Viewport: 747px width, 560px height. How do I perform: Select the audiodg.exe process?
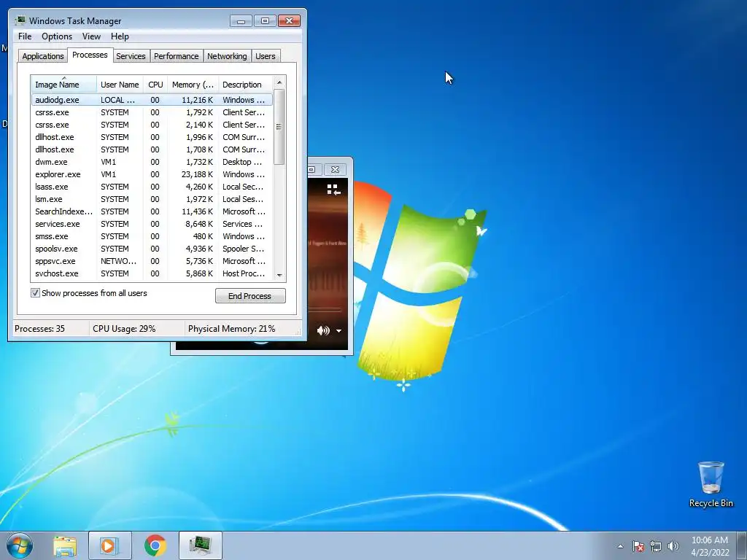click(152, 100)
